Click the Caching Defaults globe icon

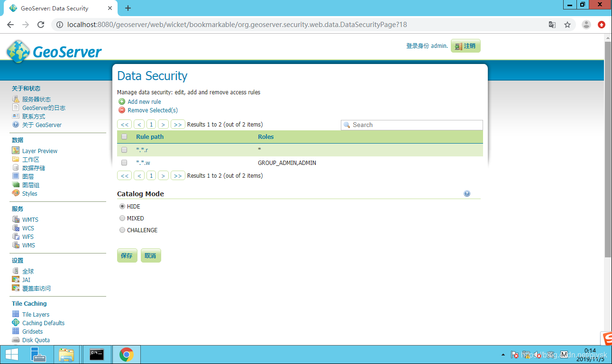(x=16, y=323)
